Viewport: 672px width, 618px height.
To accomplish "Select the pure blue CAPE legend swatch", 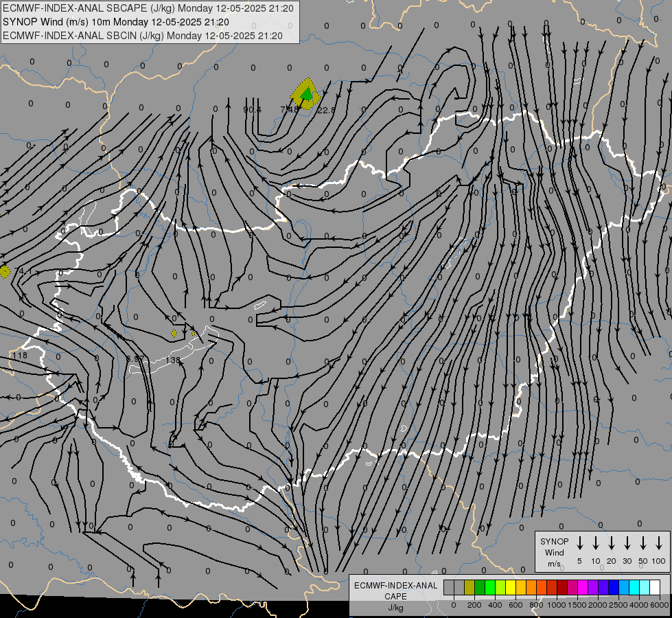I will [614, 588].
